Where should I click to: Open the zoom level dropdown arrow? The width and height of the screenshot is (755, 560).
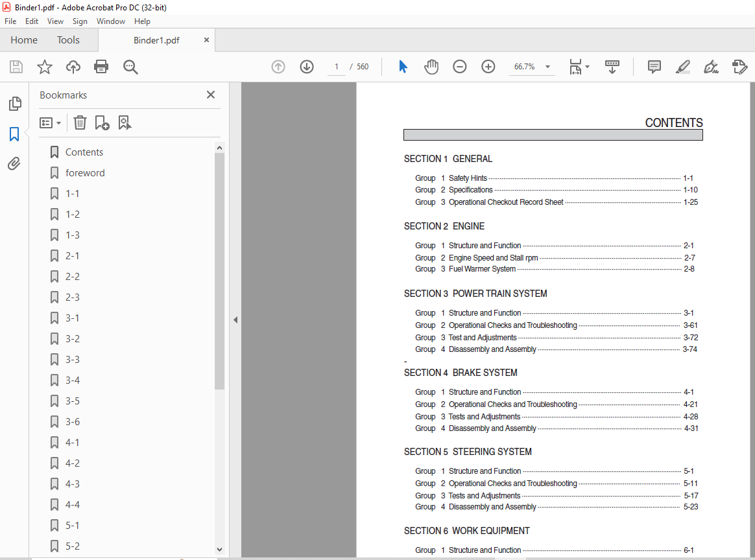(547, 66)
